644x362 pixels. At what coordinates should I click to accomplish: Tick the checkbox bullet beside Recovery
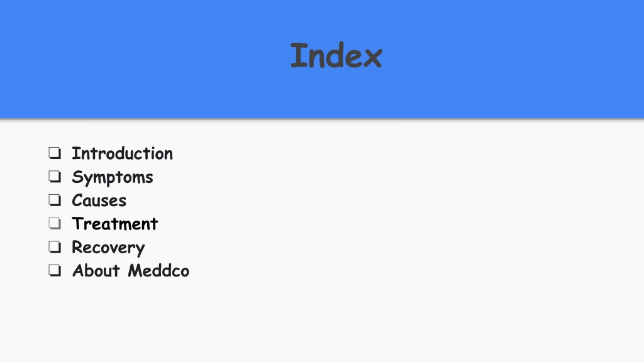[55, 246]
